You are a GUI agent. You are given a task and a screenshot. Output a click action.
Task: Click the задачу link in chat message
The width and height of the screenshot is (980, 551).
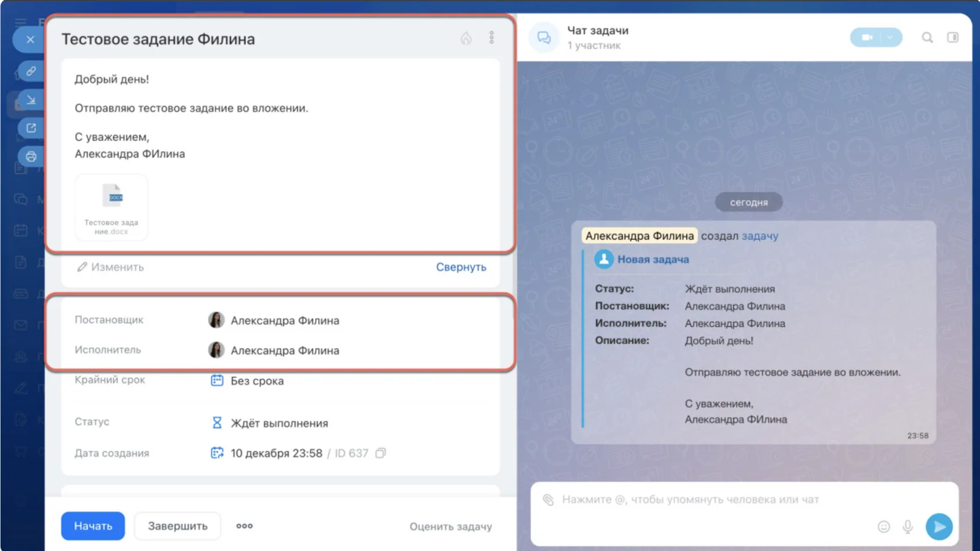coord(760,236)
